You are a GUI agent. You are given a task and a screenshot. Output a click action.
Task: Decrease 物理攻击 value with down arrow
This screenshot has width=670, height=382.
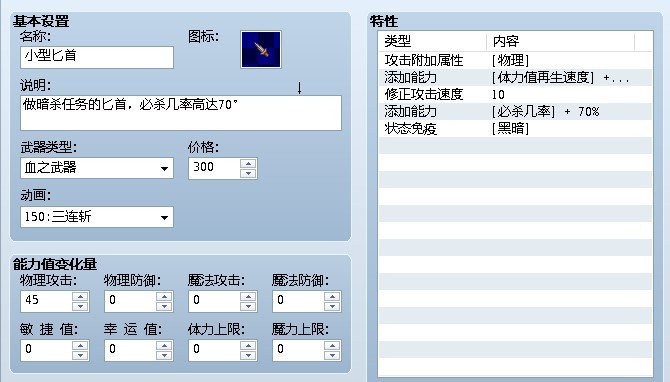[x=80, y=306]
